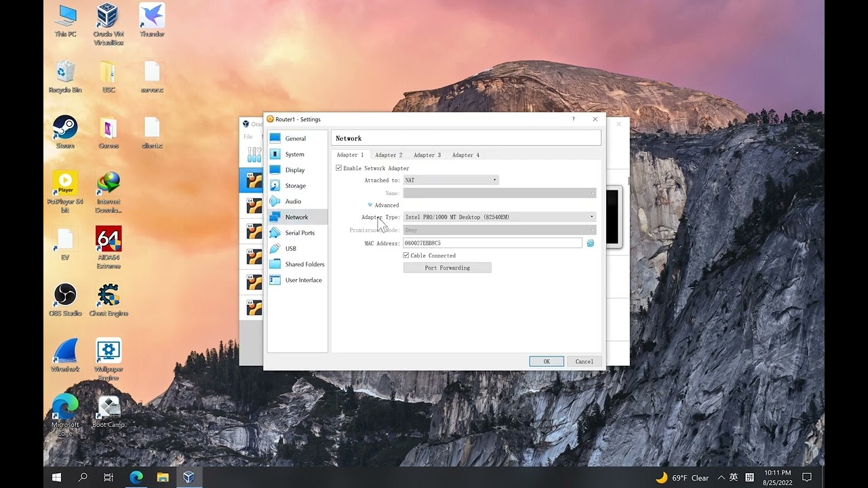Open File menu in VirtualBox Manager window
Screen dimensions: 868x488
click(248, 137)
